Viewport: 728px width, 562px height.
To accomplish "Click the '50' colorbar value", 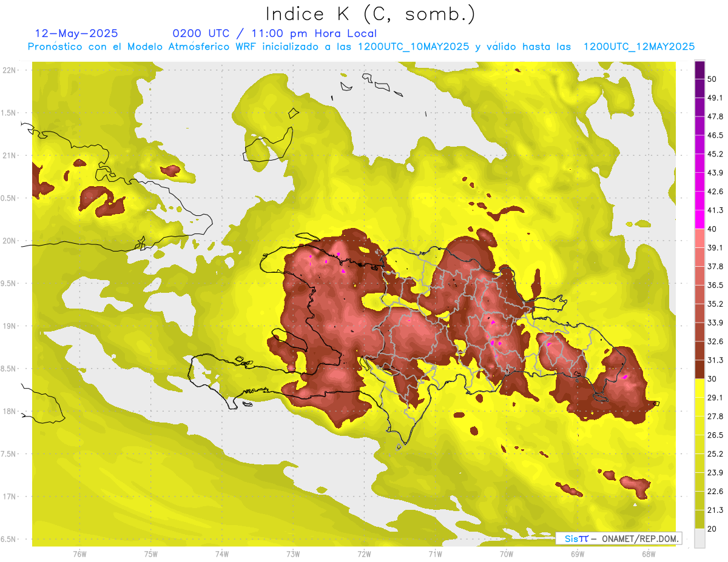I will [713, 79].
